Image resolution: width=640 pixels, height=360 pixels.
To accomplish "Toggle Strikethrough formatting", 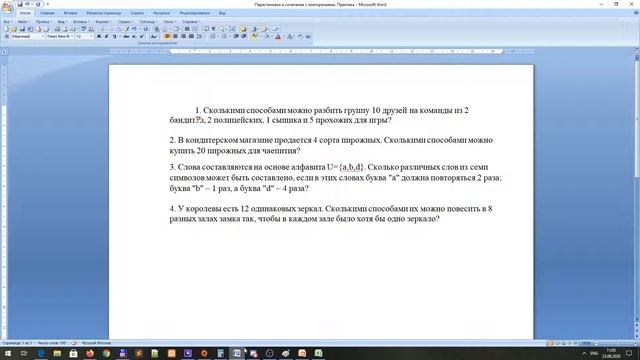I will pos(126,36).
